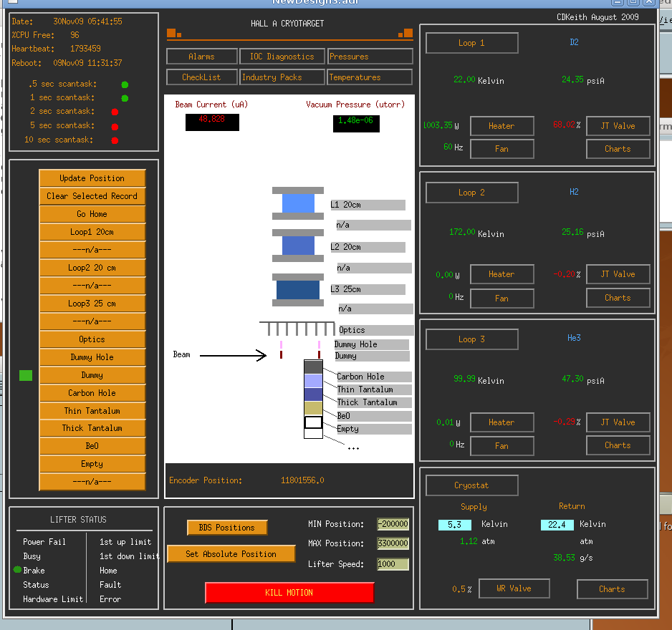Open the Loop 3 Fan controls
The image size is (672, 630).
[502, 446]
